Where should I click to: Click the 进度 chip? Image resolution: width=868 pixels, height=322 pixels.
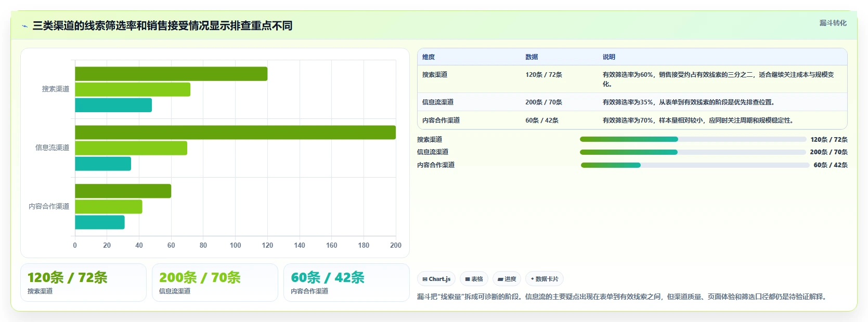(x=507, y=279)
